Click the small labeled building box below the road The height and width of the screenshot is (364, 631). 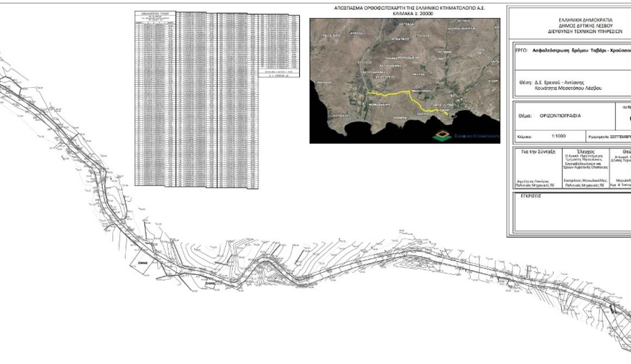(x=210, y=283)
